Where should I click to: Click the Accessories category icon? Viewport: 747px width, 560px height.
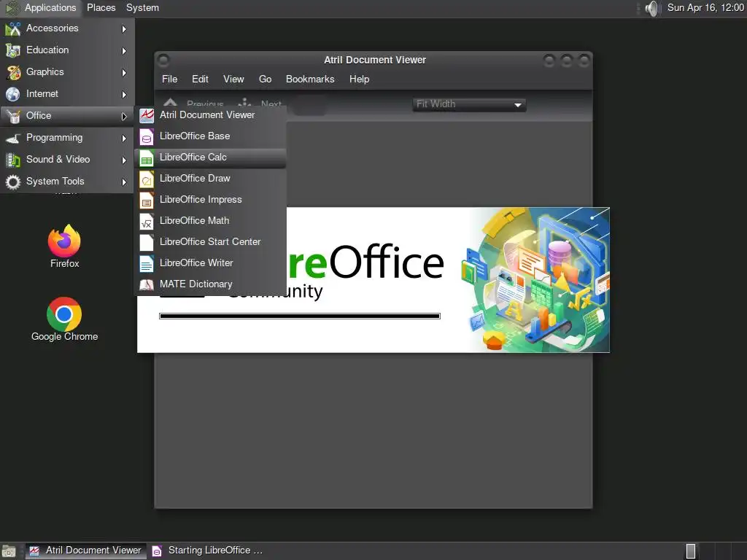tap(13, 29)
